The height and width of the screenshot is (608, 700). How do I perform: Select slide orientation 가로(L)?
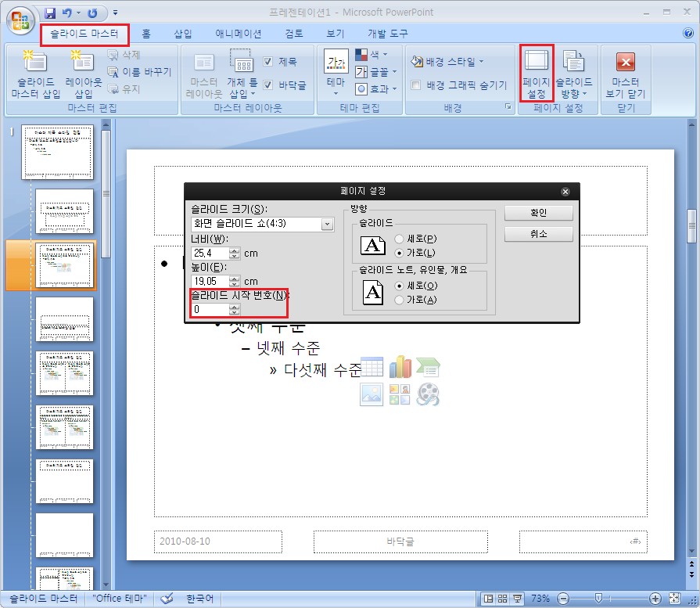[x=399, y=253]
